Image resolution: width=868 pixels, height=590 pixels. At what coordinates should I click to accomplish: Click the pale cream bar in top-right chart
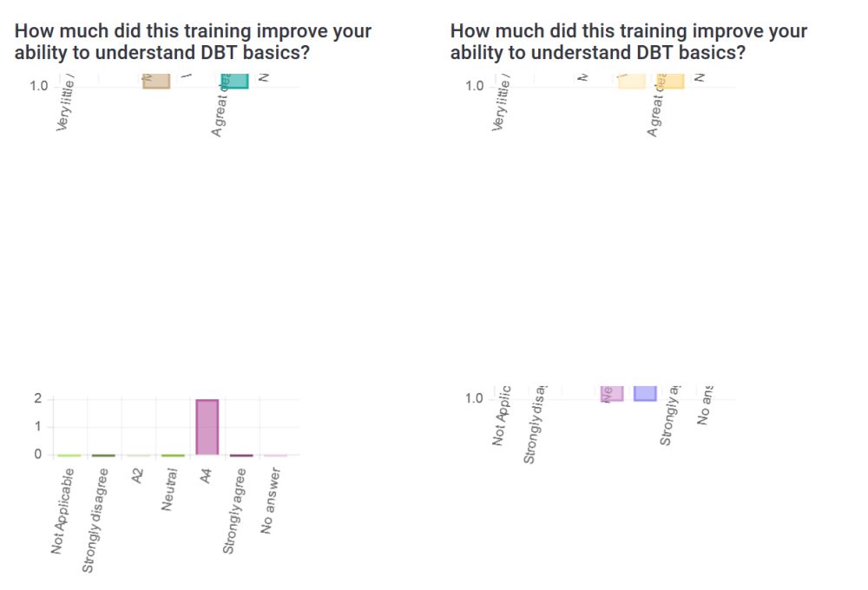631,81
